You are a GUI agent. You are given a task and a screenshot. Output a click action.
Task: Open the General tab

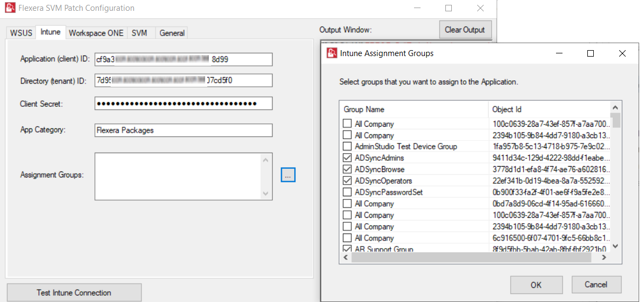(172, 33)
